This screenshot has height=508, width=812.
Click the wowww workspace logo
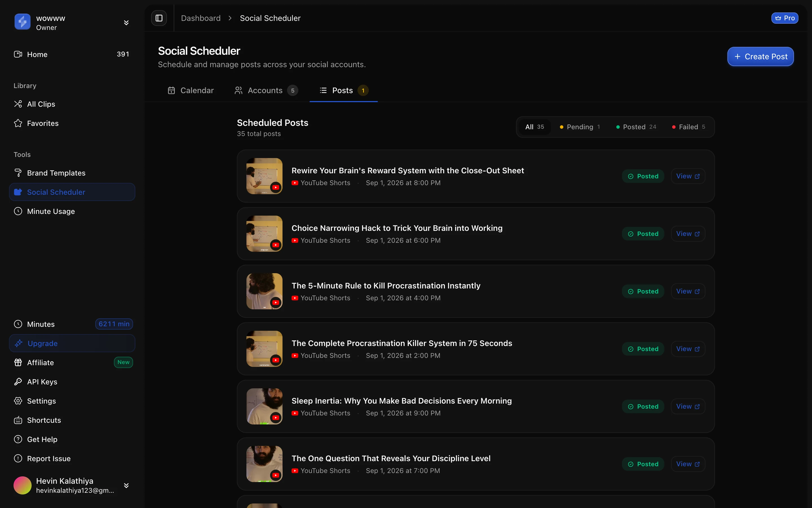(23, 22)
